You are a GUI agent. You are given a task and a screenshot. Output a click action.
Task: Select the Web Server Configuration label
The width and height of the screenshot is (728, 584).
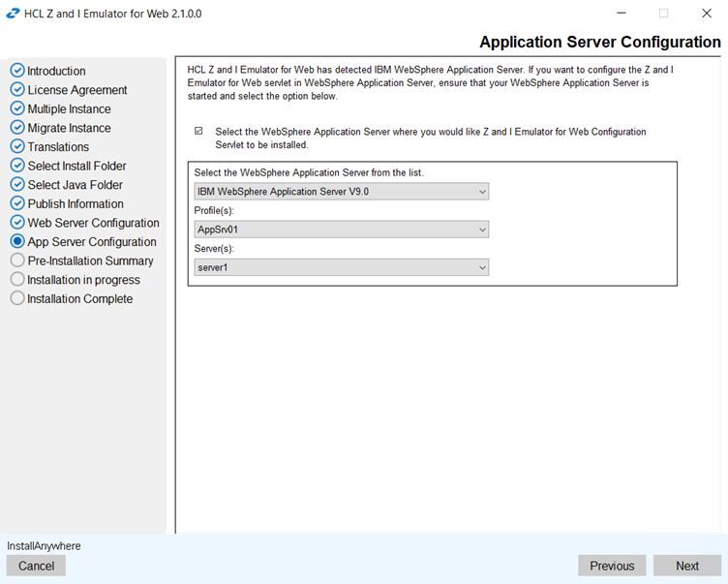pyautogui.click(x=93, y=223)
